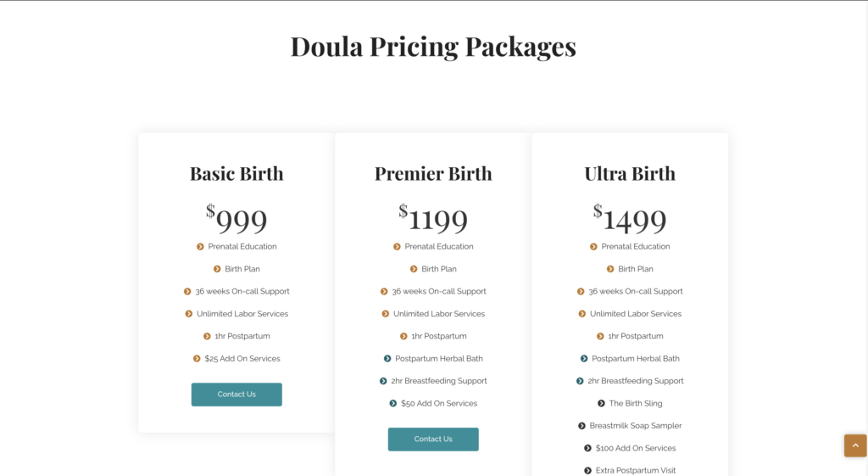868x476 pixels.
Task: Click bullet icon beside The Birth Sling
Action: tap(601, 404)
